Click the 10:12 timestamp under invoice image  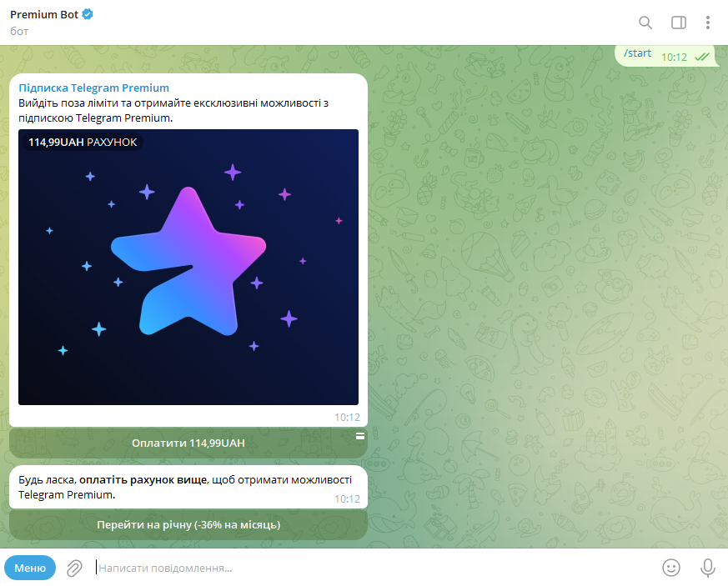[x=347, y=417]
